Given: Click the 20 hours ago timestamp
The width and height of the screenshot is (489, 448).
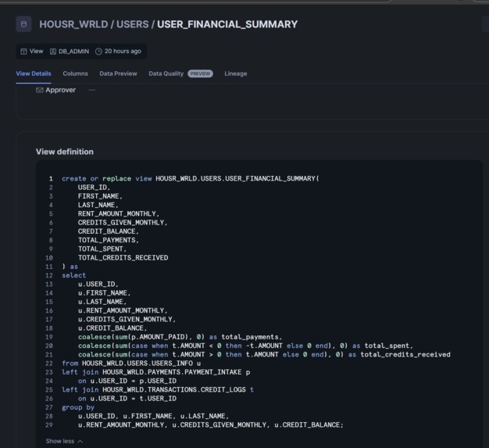Looking at the screenshot, I should 123,51.
